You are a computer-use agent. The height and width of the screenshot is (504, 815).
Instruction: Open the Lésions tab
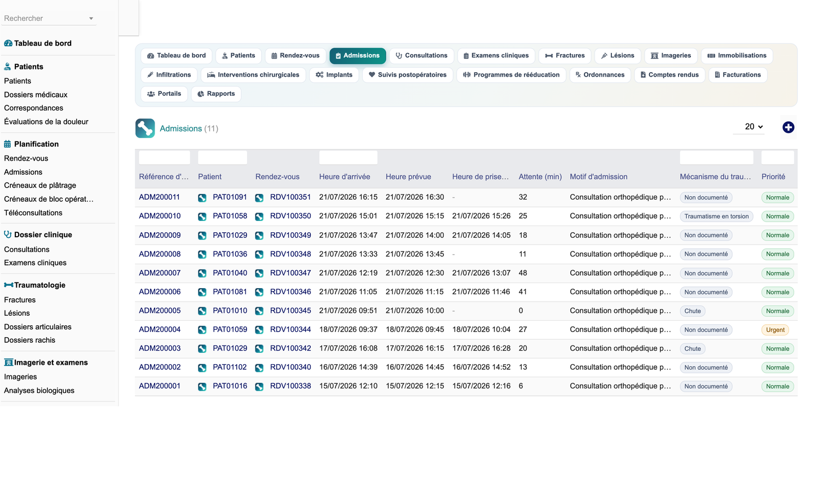coord(618,56)
